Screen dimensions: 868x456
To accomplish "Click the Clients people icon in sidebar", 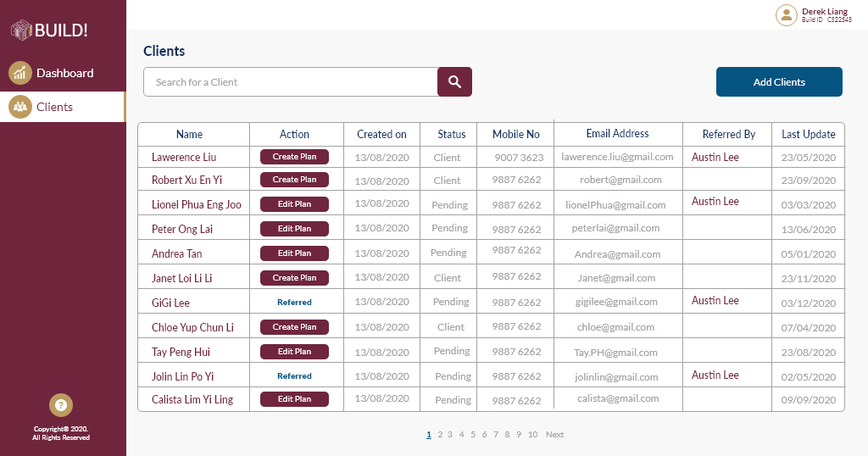I will pos(19,107).
